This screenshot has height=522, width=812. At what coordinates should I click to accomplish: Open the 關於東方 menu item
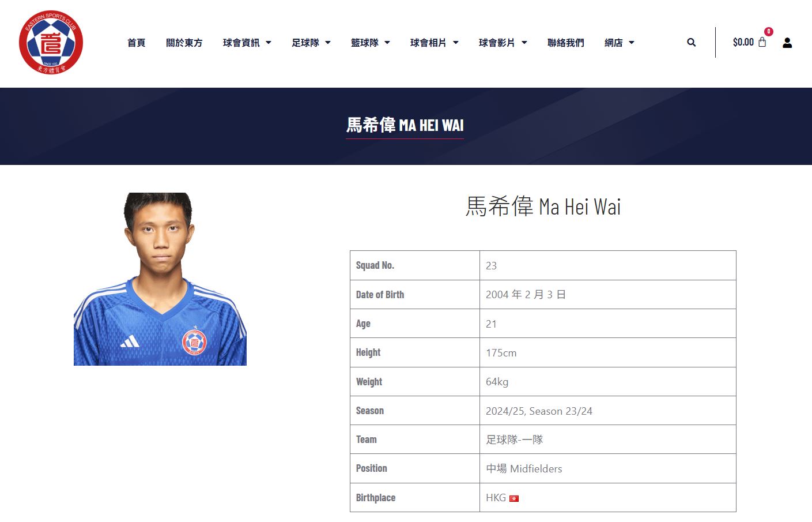(x=184, y=43)
